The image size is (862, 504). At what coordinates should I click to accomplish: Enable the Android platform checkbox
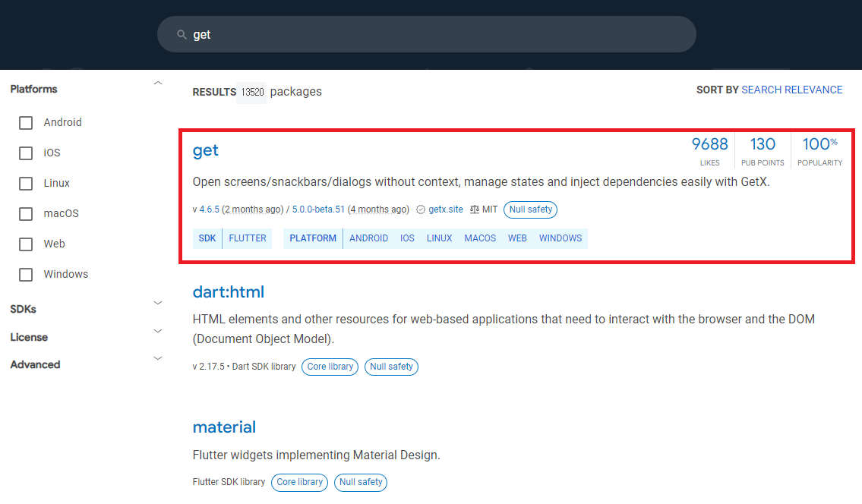pyautogui.click(x=26, y=122)
